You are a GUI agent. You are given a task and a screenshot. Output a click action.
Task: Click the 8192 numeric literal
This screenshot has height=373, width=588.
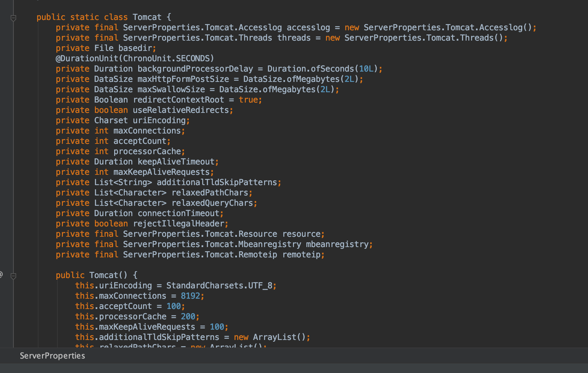190,296
